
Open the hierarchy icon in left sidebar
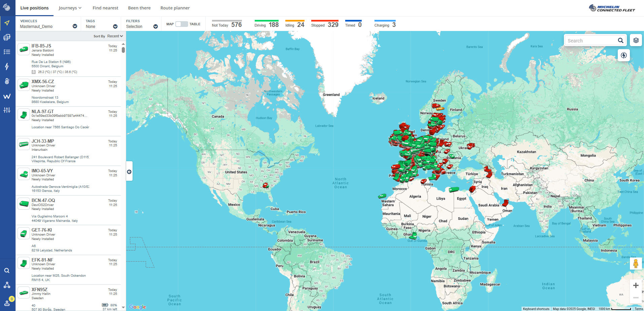click(7, 285)
